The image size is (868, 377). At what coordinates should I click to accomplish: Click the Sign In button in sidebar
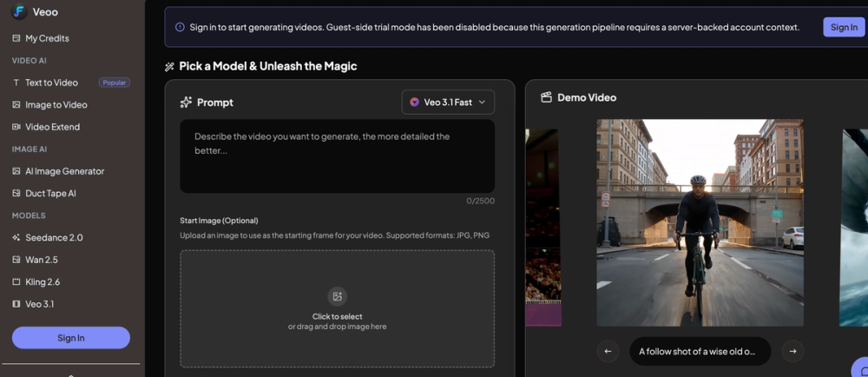(x=71, y=338)
